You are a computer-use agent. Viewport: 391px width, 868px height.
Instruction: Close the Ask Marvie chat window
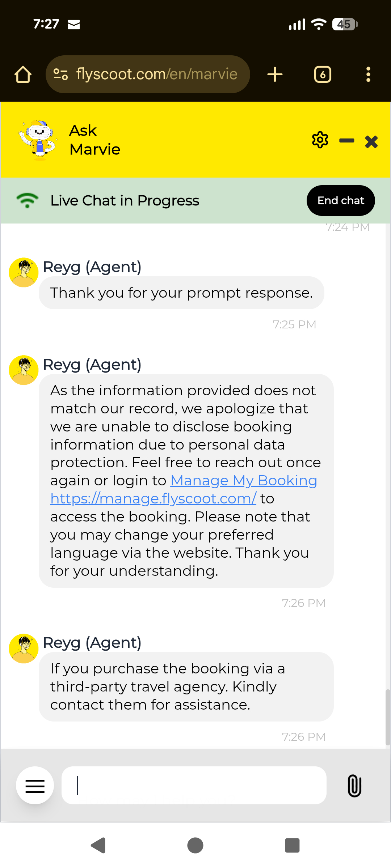click(x=371, y=142)
